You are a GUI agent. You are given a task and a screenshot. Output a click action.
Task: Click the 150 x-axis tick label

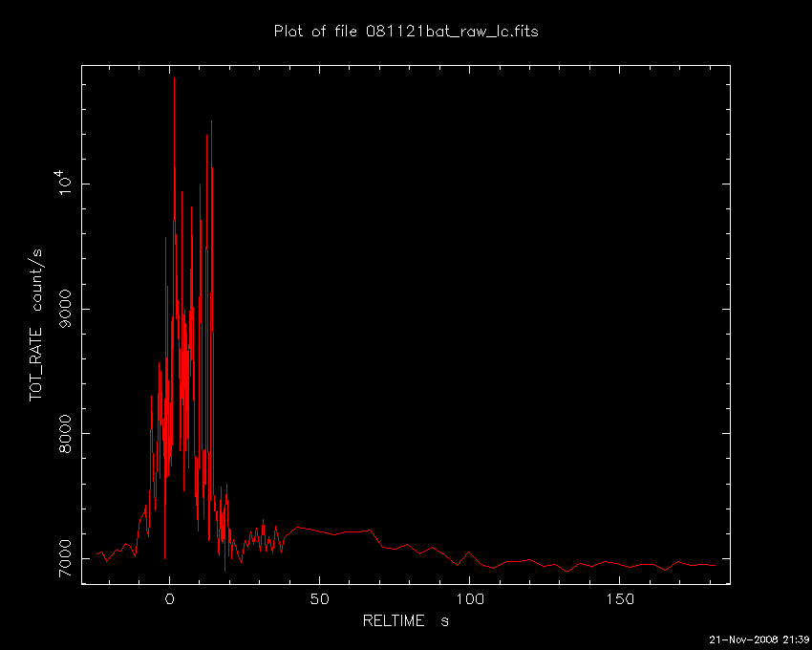(x=619, y=599)
